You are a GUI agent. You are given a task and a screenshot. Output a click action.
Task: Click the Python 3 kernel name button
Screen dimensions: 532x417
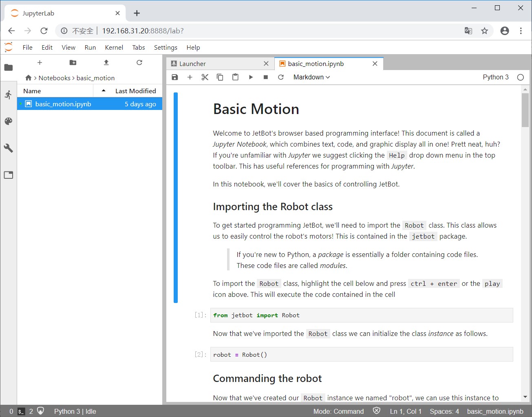pos(496,77)
